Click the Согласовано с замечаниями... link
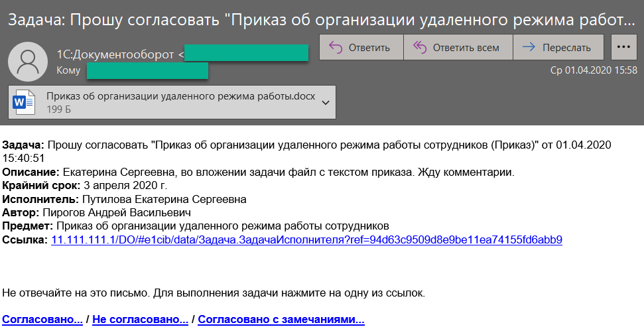The height and width of the screenshot is (335, 644). pos(281,319)
